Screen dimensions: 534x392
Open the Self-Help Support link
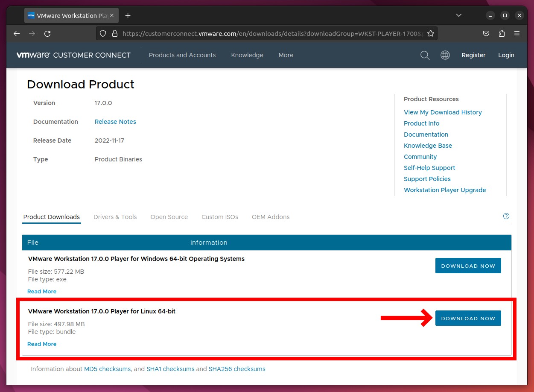(429, 168)
